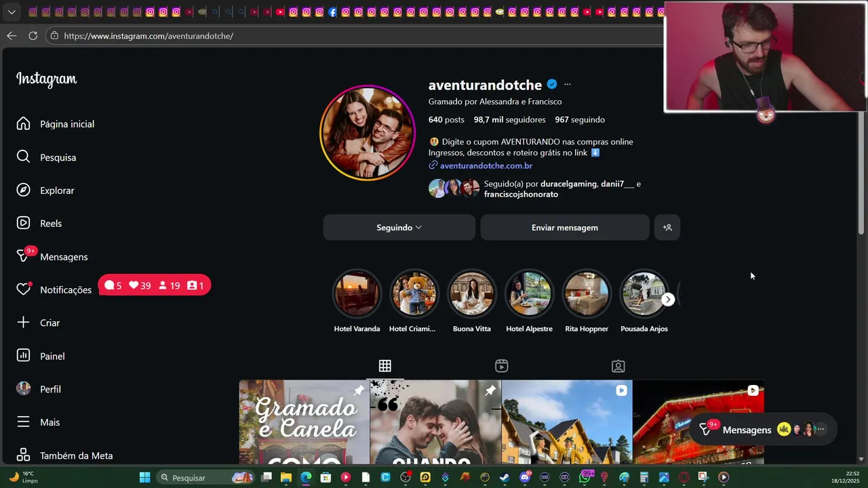Click the taskbar Pesquisar search box
Image resolution: width=868 pixels, height=488 pixels.
click(x=206, y=477)
